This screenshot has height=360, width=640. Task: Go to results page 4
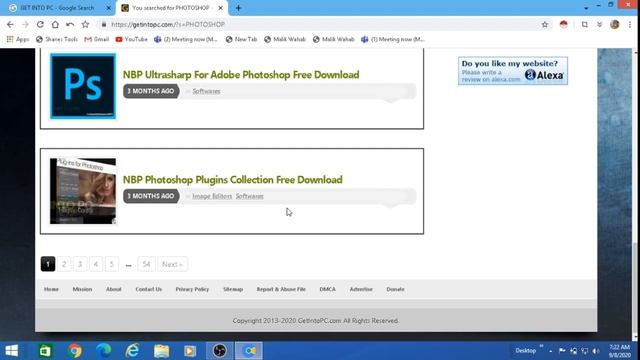point(96,264)
